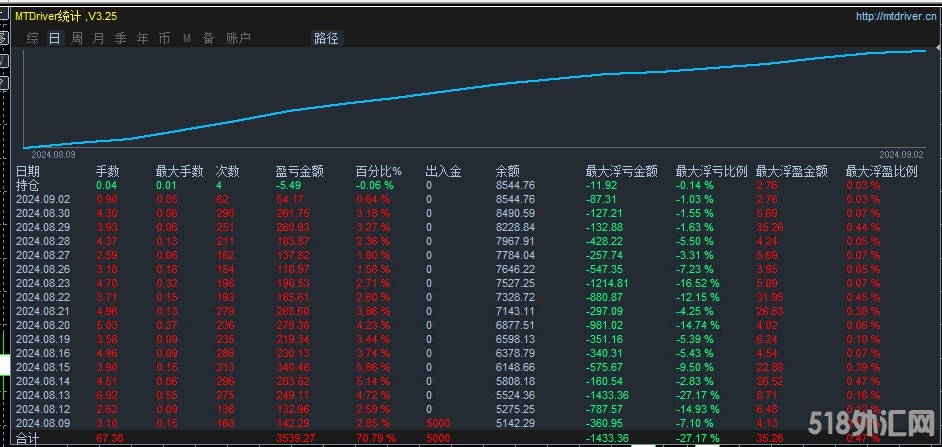Viewport: 942px width, 447px height.
Task: Click the 最大浮盈比例 column header
Action: tap(882, 172)
